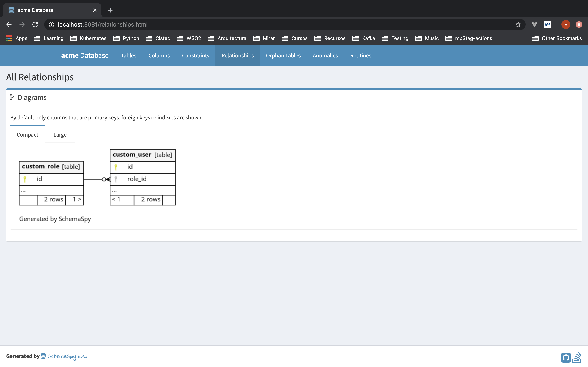Open the V profile avatar
This screenshot has width=588, height=367.
click(566, 24)
